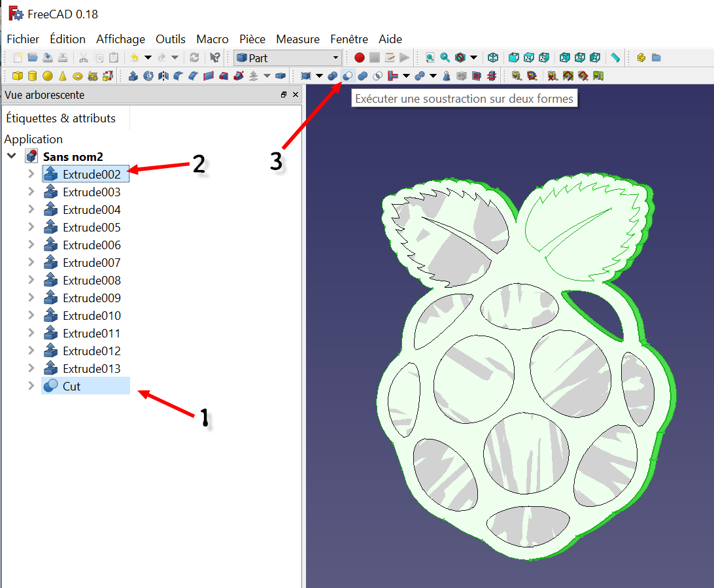The image size is (714, 588).
Task: Open the edit macros dialog icon
Action: 389,58
